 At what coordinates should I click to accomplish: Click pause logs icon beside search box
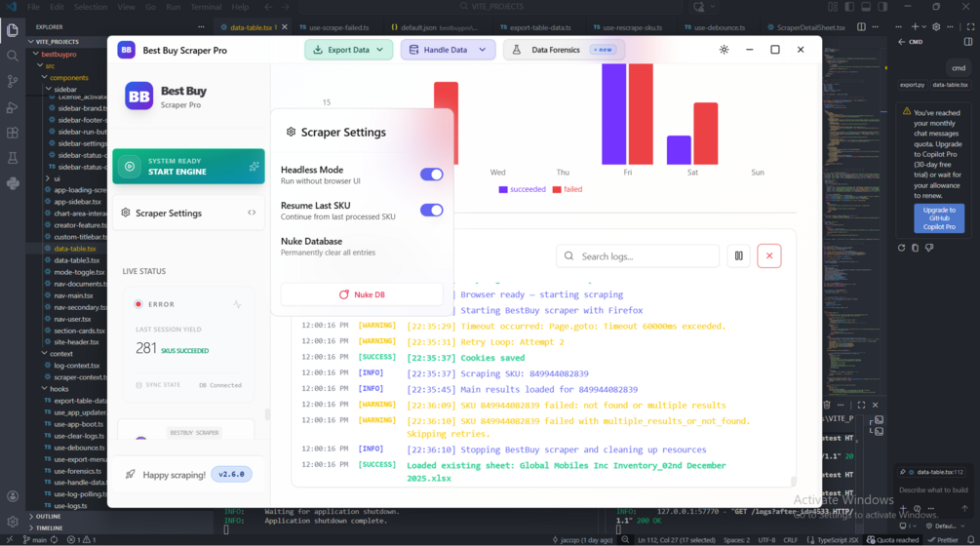click(739, 256)
